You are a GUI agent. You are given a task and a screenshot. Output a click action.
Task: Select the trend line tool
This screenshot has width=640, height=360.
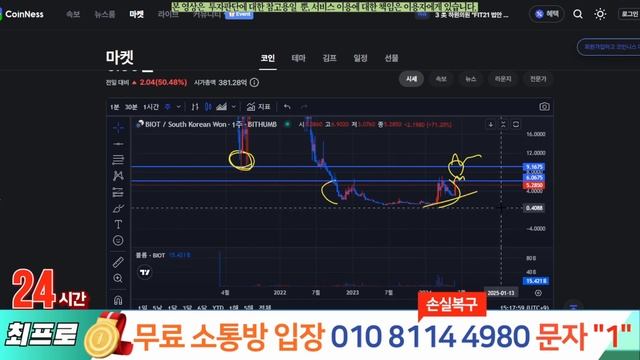click(x=118, y=144)
